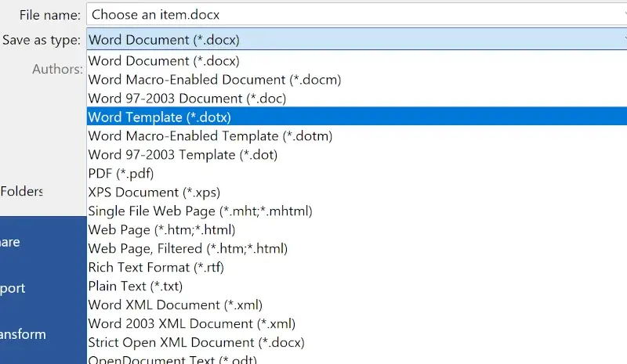Pick Single File Web Page (*.mht;*.mhtml)
627x364 pixels.
[200, 211]
